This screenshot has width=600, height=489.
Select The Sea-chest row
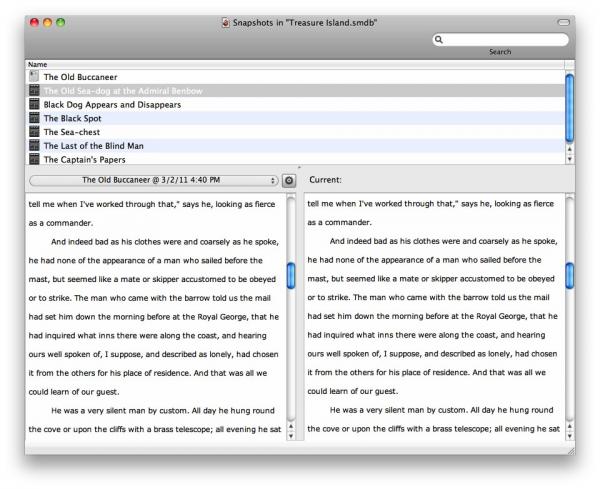click(295, 132)
